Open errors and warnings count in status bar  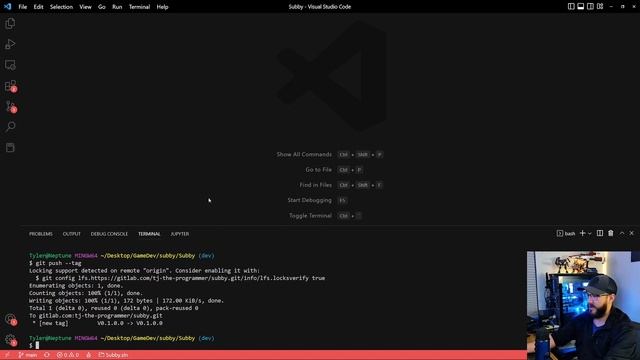click(x=68, y=355)
